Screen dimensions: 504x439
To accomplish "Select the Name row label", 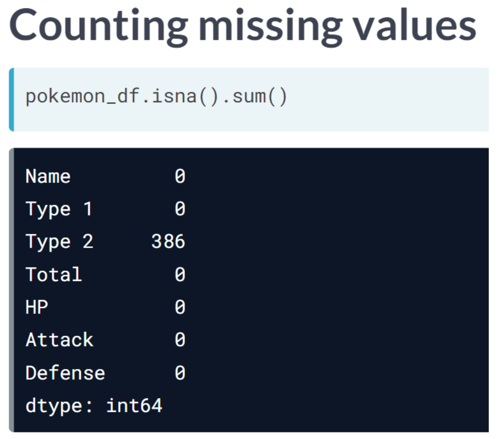I will point(48,176).
